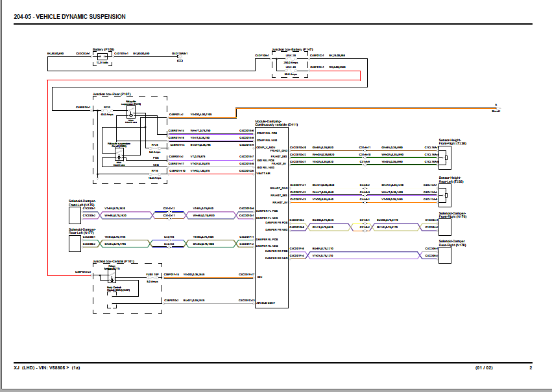Image resolution: width=552 pixels, height=392 pixels.
Task: Select the ignition relay in Central junction box
Action: click(112, 276)
